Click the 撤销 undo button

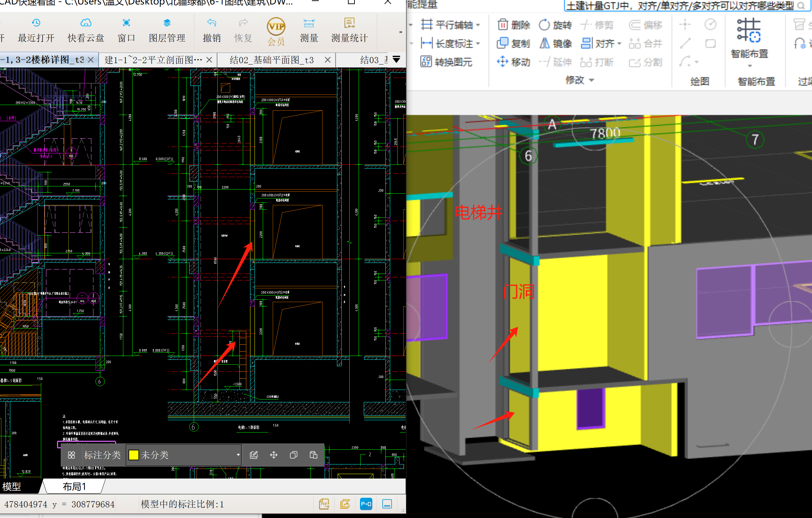coord(212,23)
